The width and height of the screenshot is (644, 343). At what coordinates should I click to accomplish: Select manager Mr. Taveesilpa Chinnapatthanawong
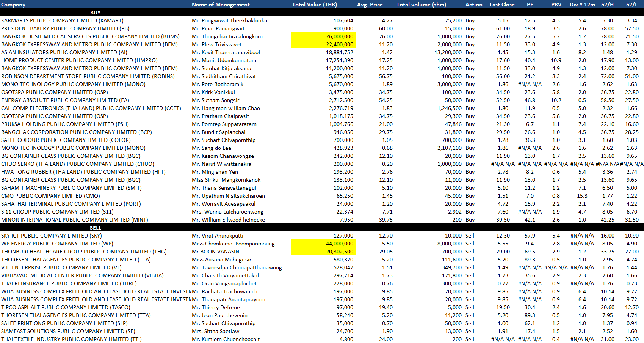click(237, 267)
